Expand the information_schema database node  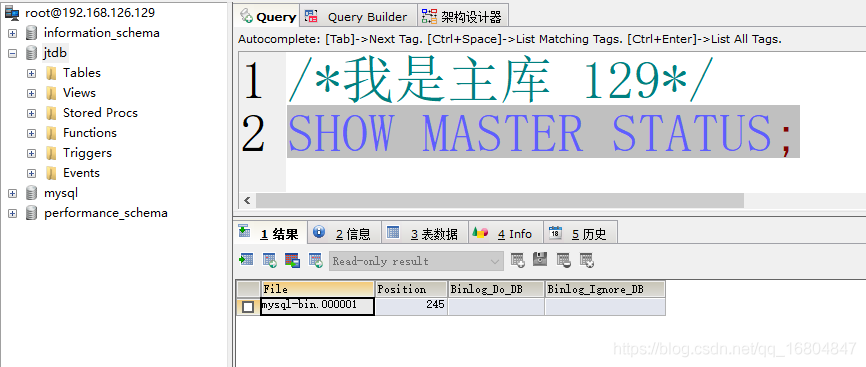(x=12, y=34)
